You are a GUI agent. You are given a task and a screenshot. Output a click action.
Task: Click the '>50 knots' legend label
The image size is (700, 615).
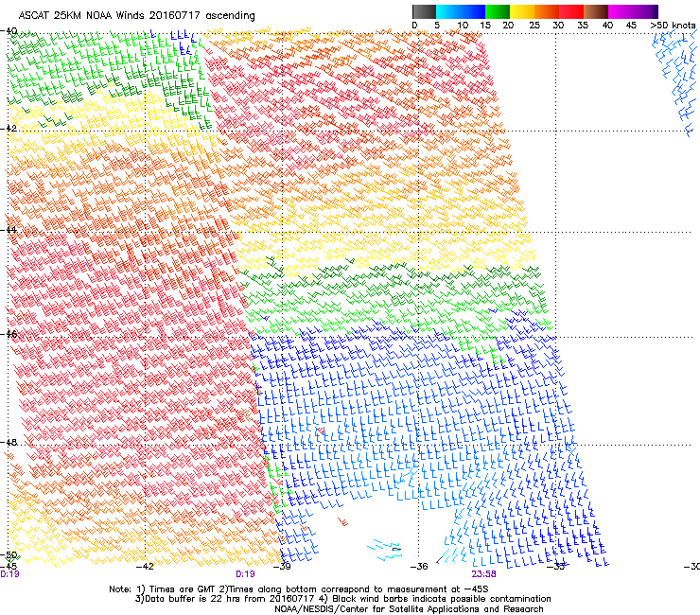673,26
